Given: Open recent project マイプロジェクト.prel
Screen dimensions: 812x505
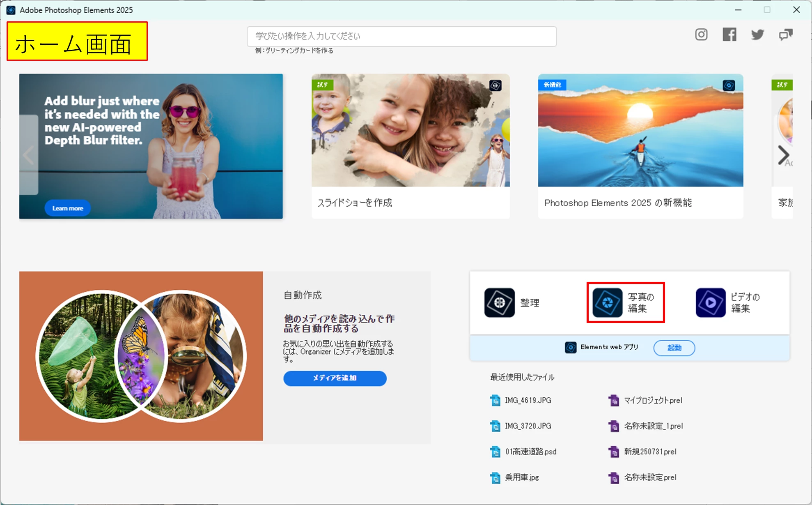Looking at the screenshot, I should pos(653,400).
